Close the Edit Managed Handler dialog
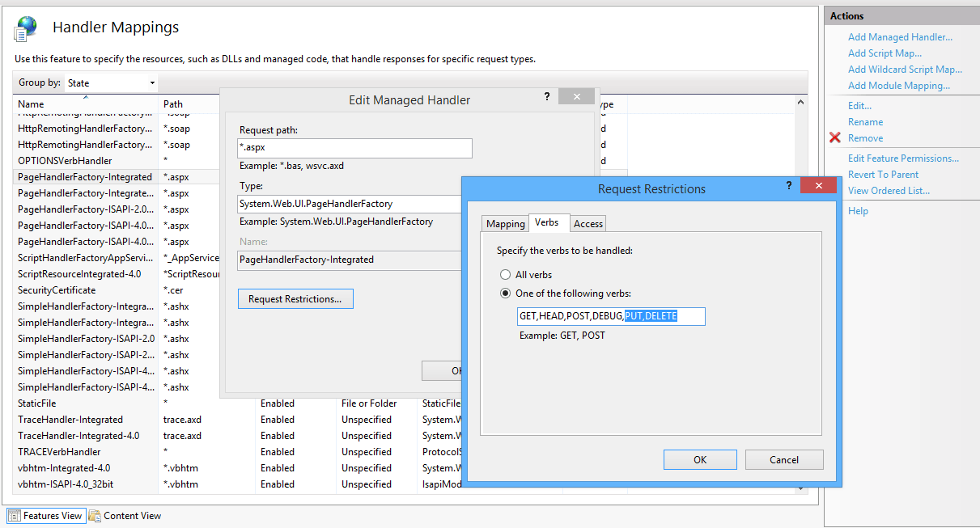The image size is (980, 528). click(577, 97)
